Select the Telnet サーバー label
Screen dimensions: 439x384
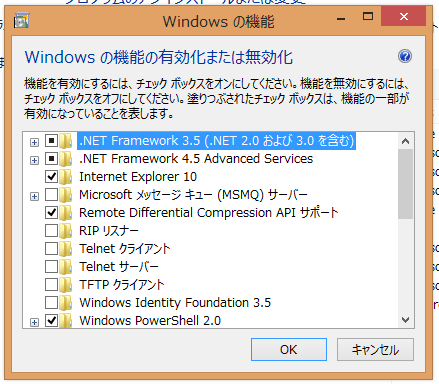(x=119, y=267)
